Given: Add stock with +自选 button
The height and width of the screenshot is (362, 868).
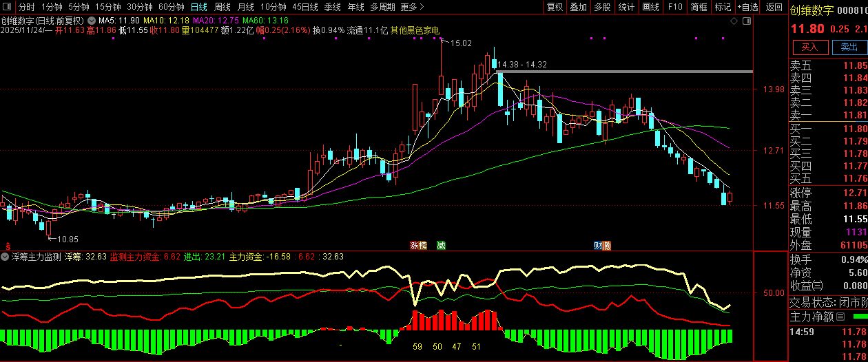Looking at the screenshot, I should pyautogui.click(x=747, y=7).
